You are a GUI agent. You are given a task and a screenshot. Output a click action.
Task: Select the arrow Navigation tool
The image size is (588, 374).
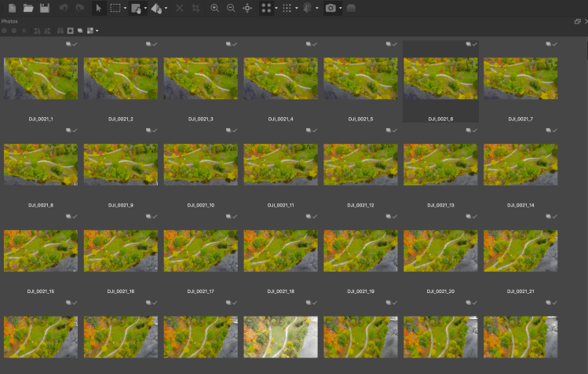click(98, 8)
